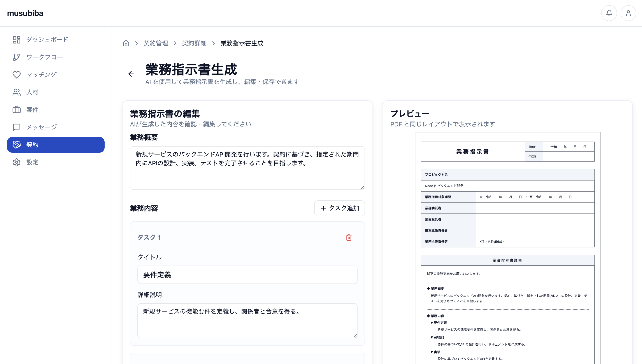This screenshot has height=364, width=642.
Task: Click the タスク追加 button
Action: 340,208
